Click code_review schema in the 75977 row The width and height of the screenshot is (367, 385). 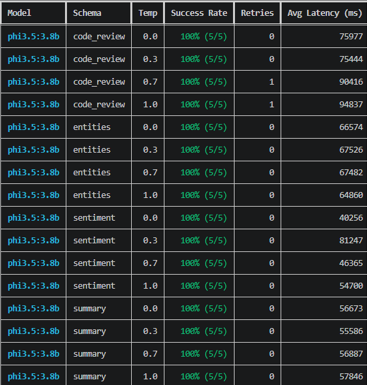point(99,36)
